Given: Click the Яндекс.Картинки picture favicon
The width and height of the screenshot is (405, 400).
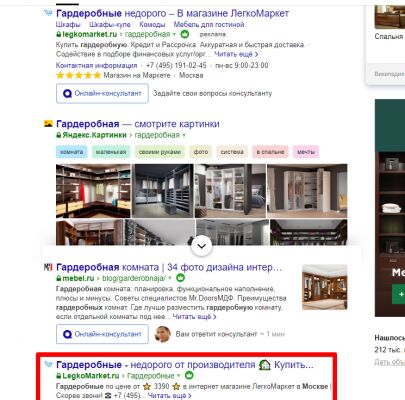Looking at the screenshot, I should [x=48, y=124].
